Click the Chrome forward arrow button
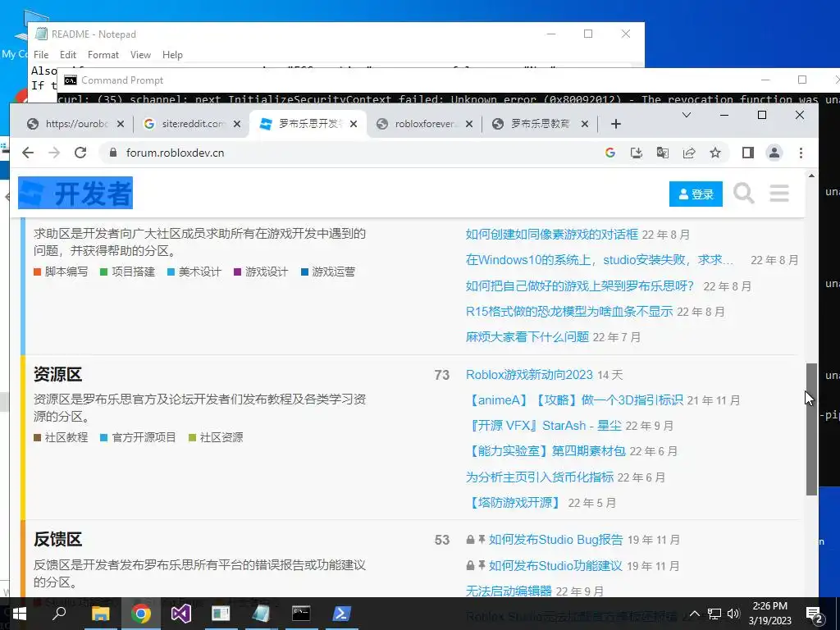The image size is (840, 630). pos(54,153)
